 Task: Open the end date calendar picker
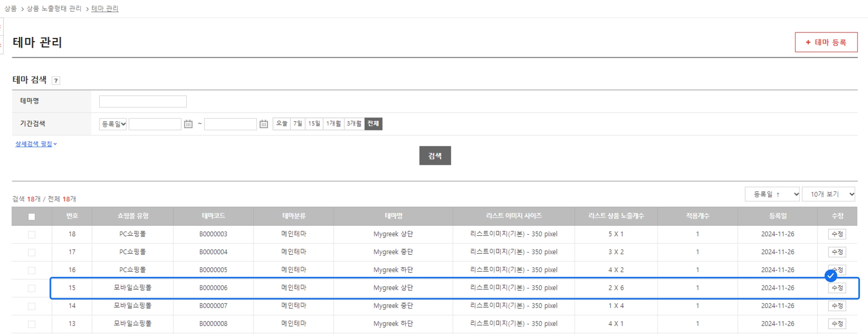point(264,124)
